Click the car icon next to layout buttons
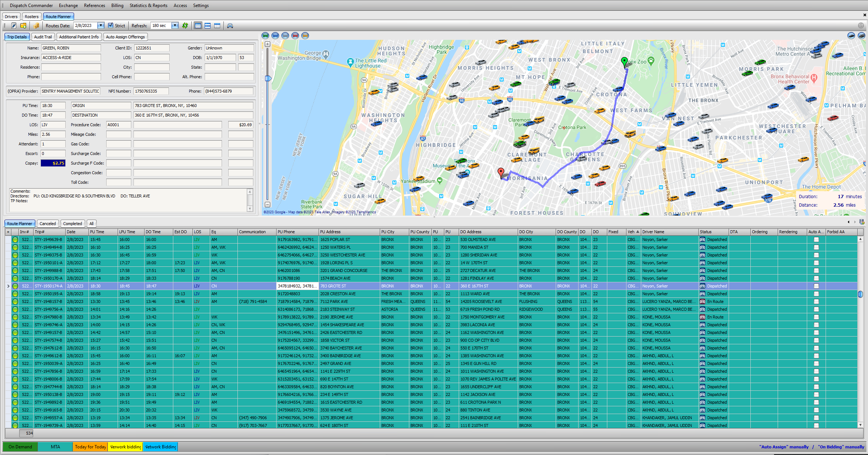 [x=230, y=25]
